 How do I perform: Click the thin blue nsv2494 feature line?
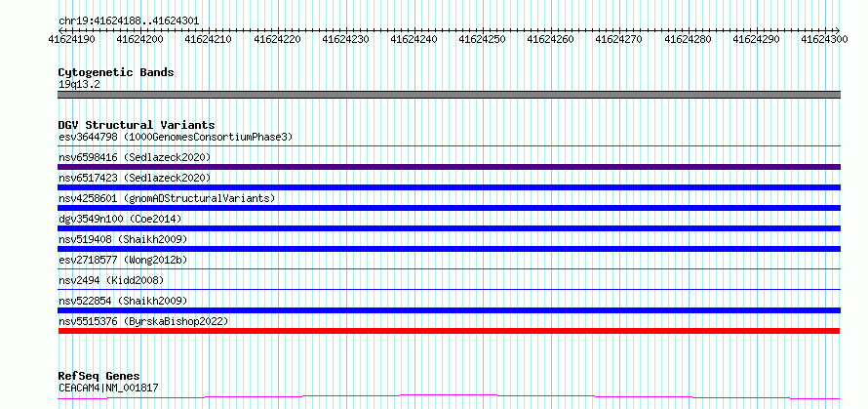tap(449, 290)
